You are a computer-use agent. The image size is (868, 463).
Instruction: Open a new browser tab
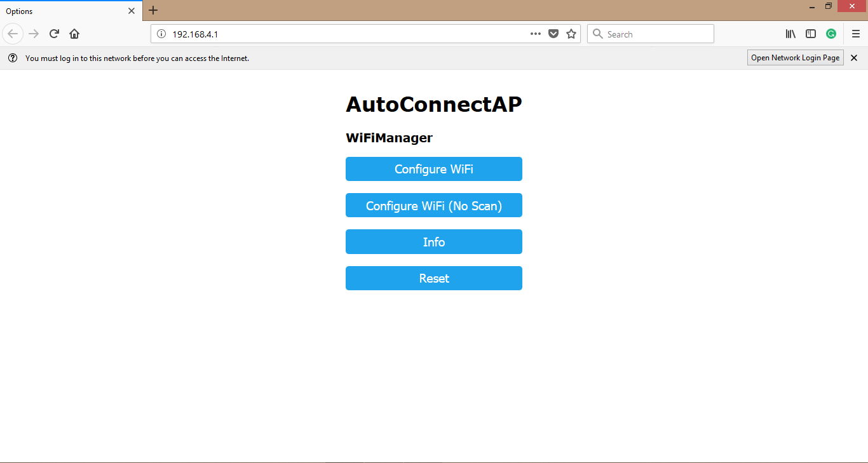click(153, 10)
